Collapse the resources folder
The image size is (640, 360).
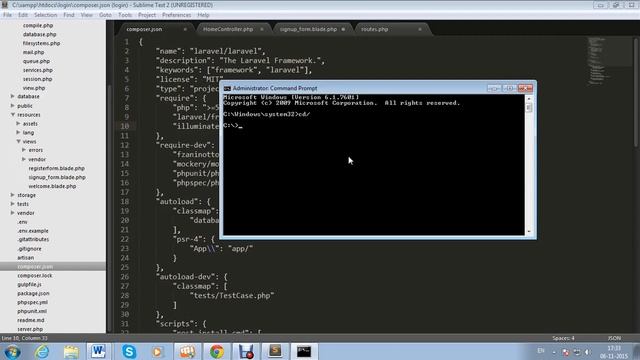[x=13, y=115]
